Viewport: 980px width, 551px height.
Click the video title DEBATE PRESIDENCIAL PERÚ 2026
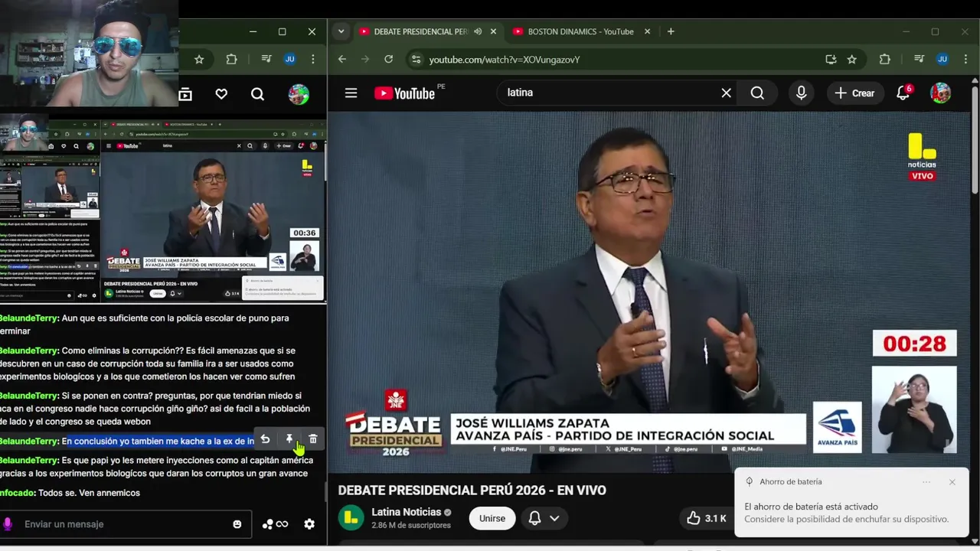(x=472, y=491)
